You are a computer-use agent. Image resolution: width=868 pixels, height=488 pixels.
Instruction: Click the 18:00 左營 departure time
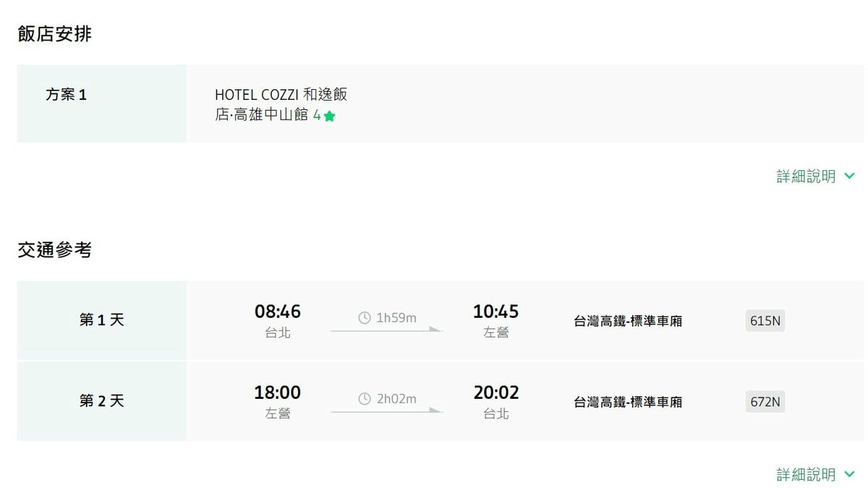(x=278, y=402)
